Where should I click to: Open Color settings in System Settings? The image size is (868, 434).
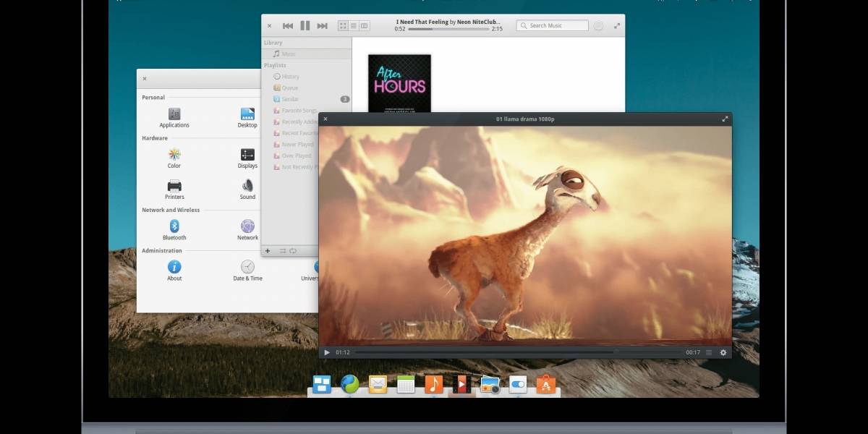click(x=174, y=158)
